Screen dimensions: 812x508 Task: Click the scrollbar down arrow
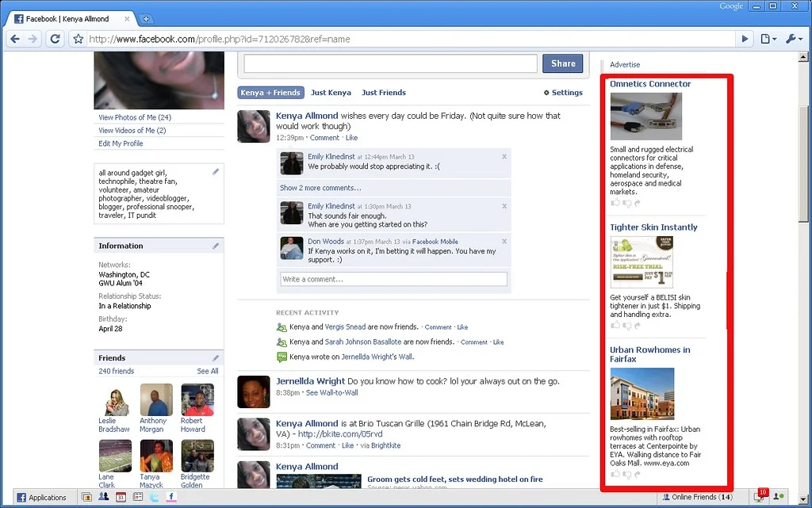pyautogui.click(x=803, y=500)
